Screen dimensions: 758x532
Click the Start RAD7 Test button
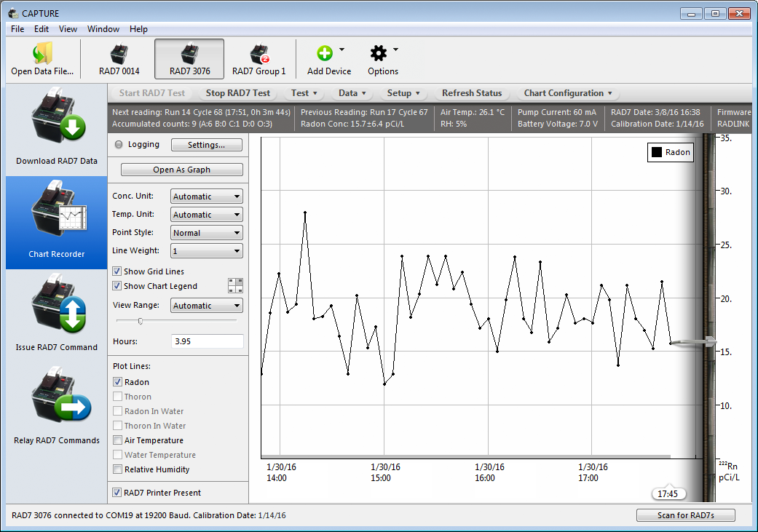[x=151, y=92]
